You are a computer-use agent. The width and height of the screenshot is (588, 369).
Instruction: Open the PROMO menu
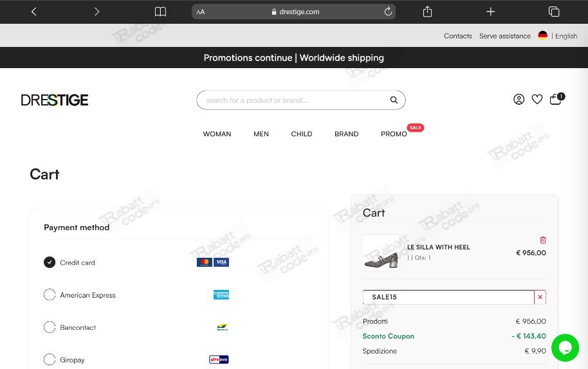394,134
